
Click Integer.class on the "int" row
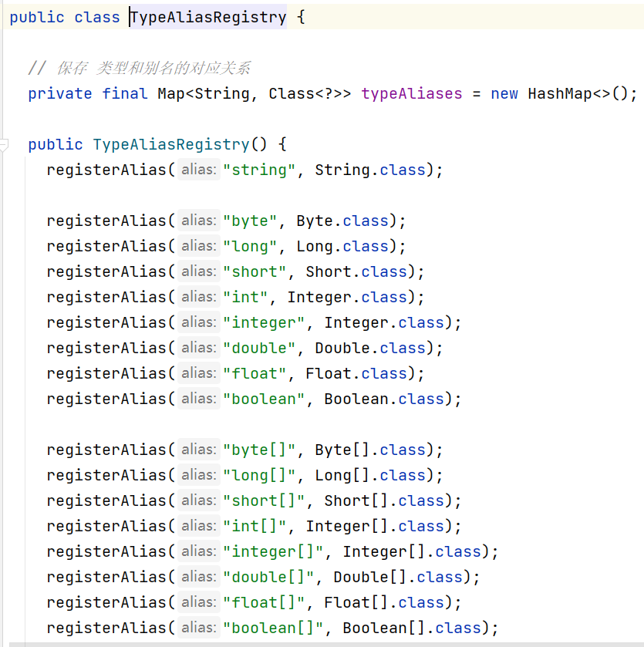347,298
